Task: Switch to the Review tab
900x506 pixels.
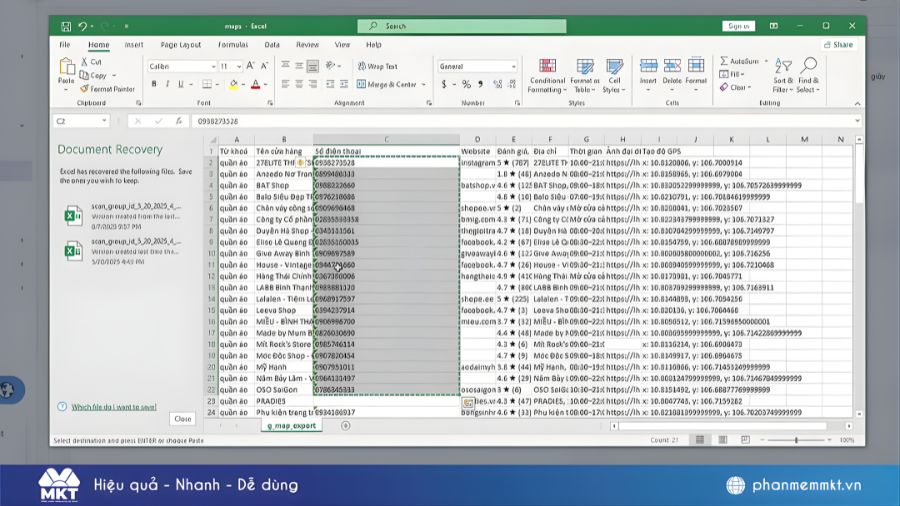Action: 307,44
